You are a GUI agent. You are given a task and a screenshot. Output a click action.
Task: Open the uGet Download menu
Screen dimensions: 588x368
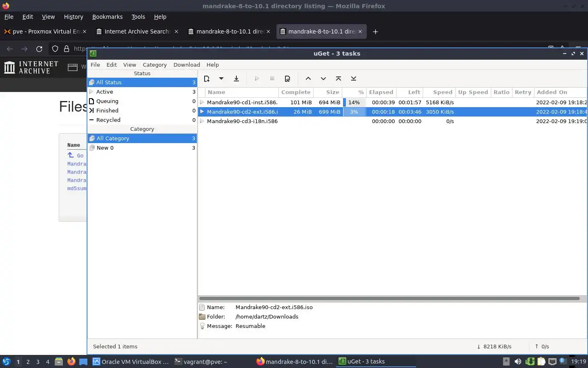187,65
